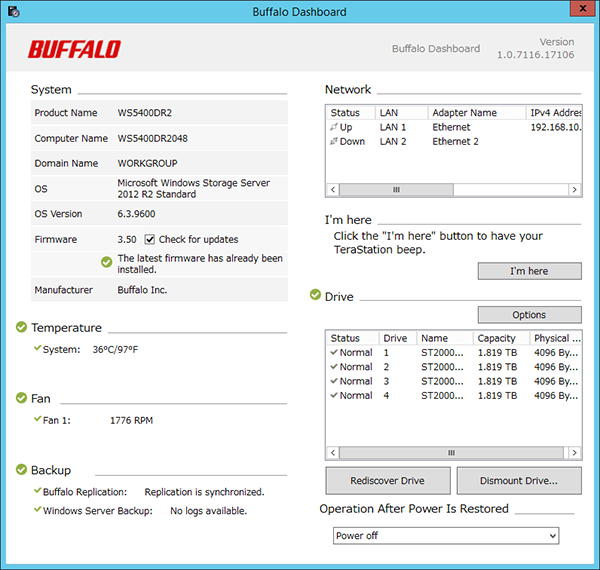
Task: Click the Dismount Drive button
Action: [x=519, y=481]
